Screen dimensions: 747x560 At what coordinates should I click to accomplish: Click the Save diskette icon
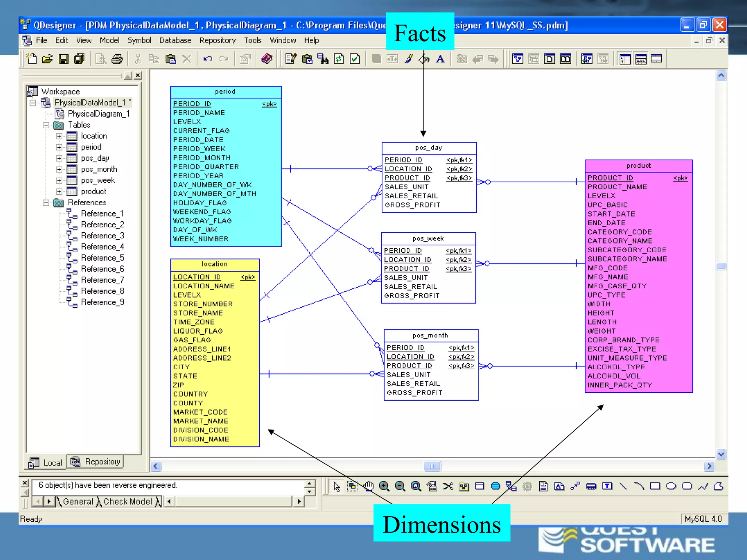(x=63, y=59)
